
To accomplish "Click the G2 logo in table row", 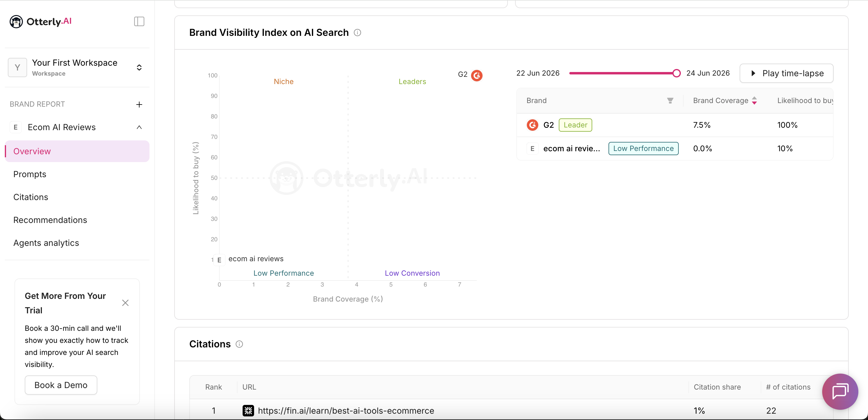I will click(532, 125).
